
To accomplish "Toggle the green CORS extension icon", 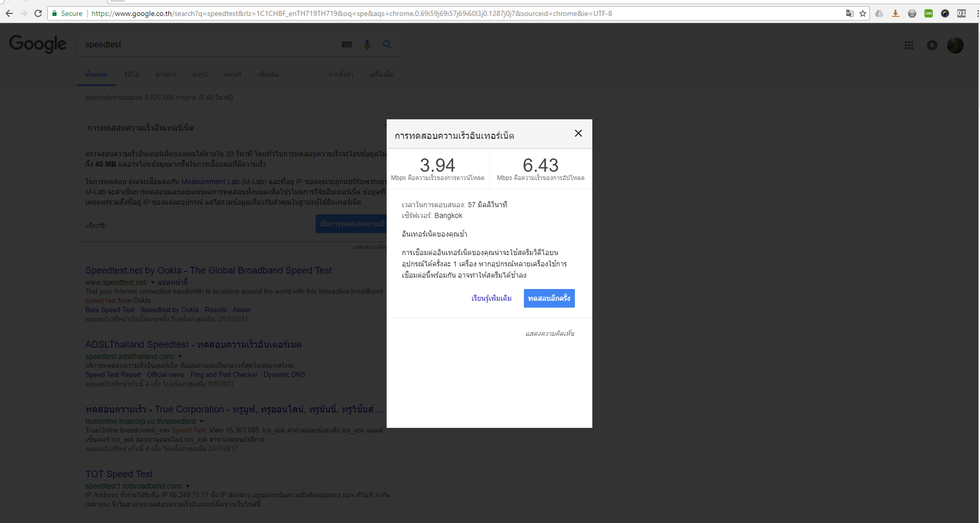I will (x=929, y=13).
